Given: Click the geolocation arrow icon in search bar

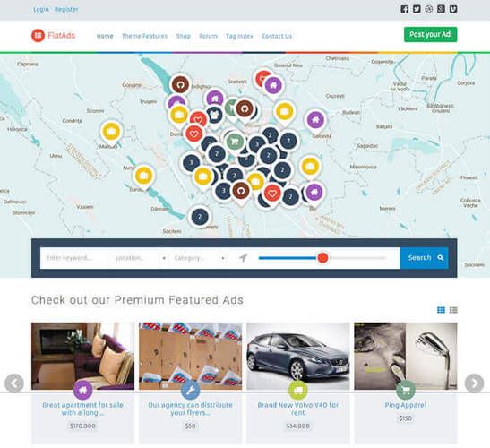Looking at the screenshot, I should point(243,258).
